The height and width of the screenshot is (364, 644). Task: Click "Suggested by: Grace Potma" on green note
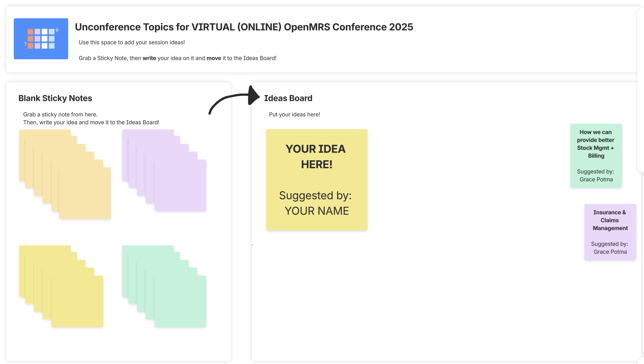(596, 176)
